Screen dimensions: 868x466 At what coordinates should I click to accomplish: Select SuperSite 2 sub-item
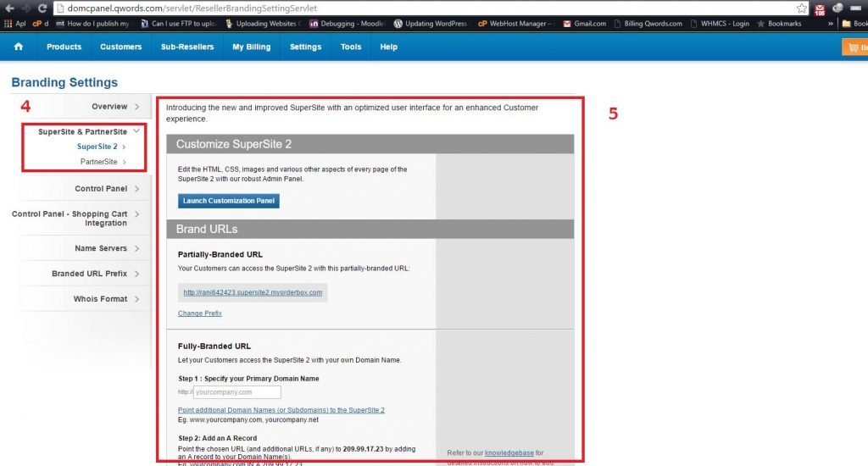tap(102, 147)
